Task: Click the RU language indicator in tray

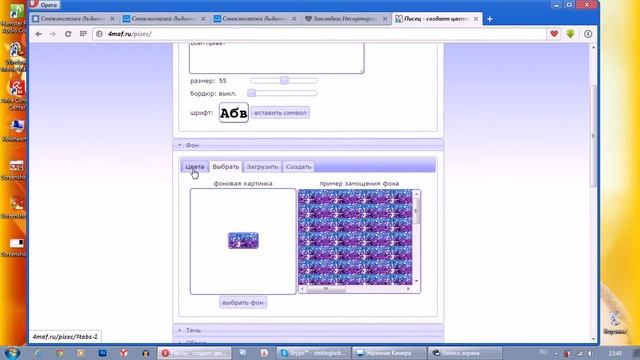Action: point(543,352)
